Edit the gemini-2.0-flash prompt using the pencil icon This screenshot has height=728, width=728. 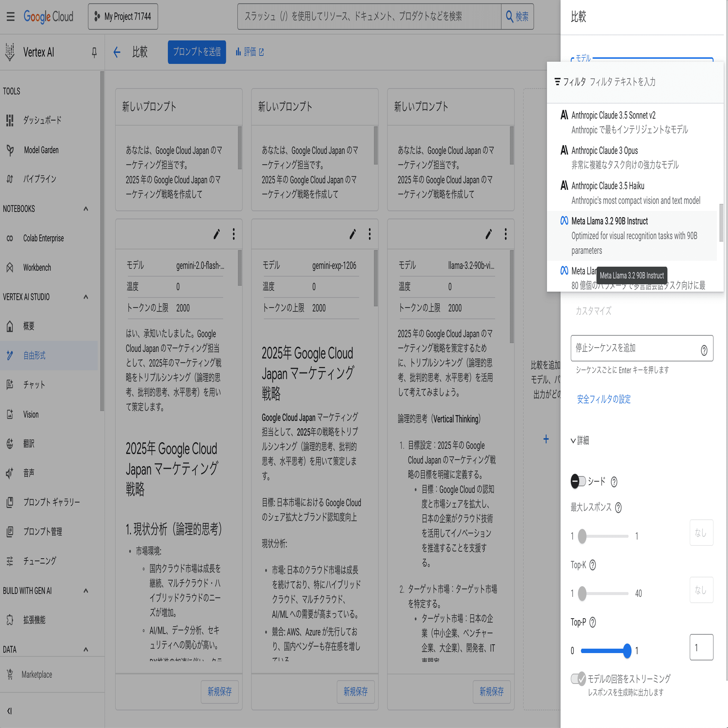click(216, 234)
